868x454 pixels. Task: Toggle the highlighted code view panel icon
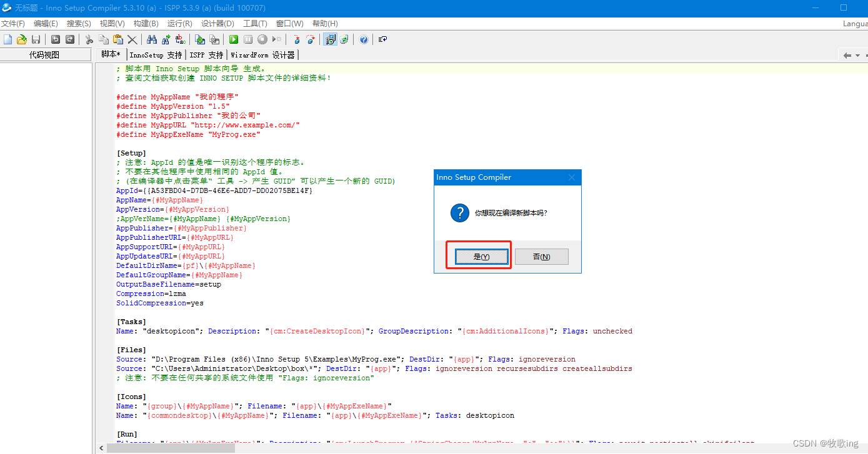click(330, 39)
